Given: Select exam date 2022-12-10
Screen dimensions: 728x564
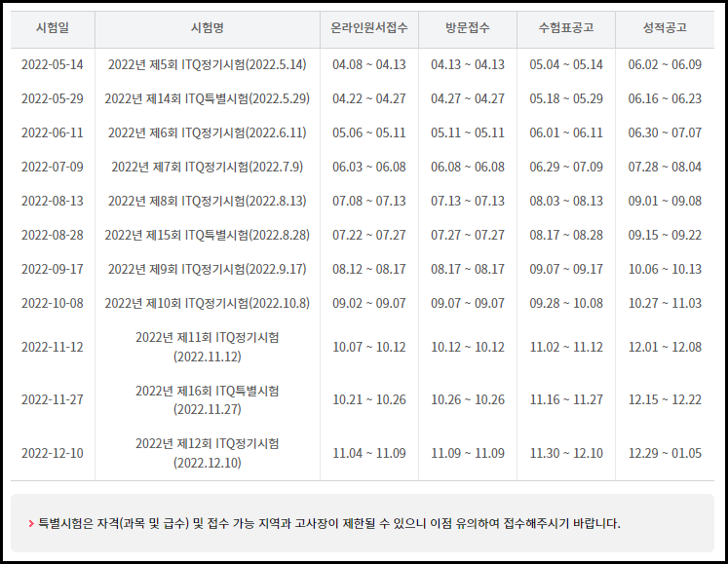Looking at the screenshot, I should pyautogui.click(x=53, y=453).
